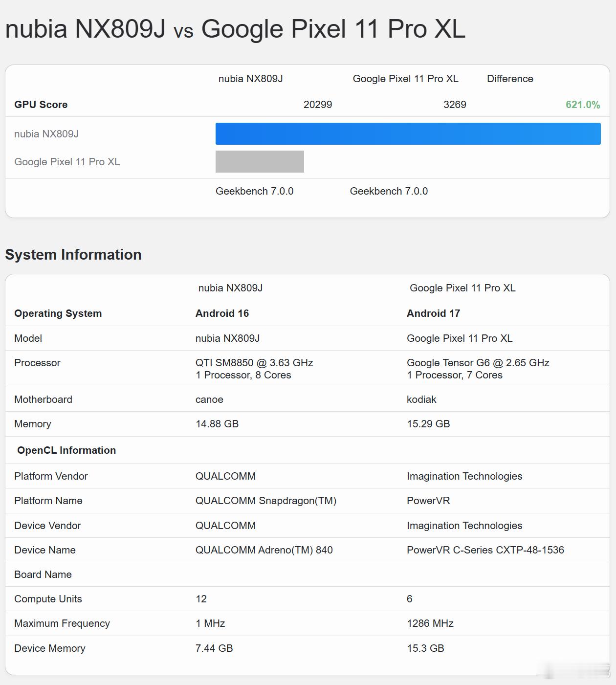Click Google Pixel 11 Pro XL header in GPU Score table
The image size is (616, 685).
(406, 79)
